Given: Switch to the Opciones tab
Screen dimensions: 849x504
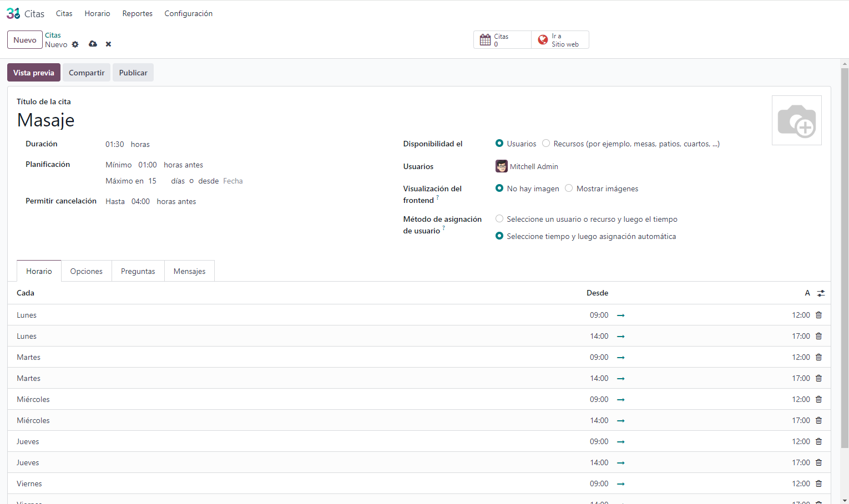Looking at the screenshot, I should [86, 271].
